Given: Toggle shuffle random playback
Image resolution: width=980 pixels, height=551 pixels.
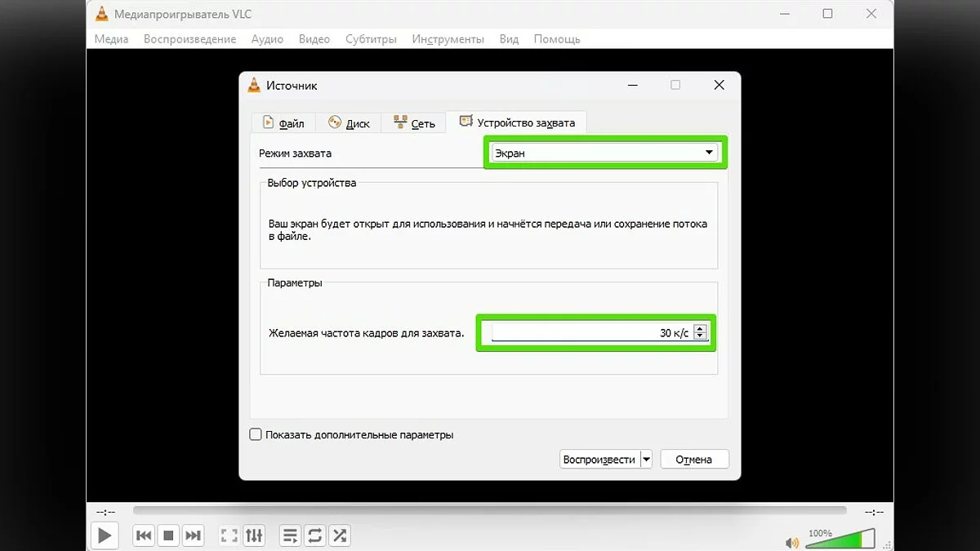Looking at the screenshot, I should 339,535.
